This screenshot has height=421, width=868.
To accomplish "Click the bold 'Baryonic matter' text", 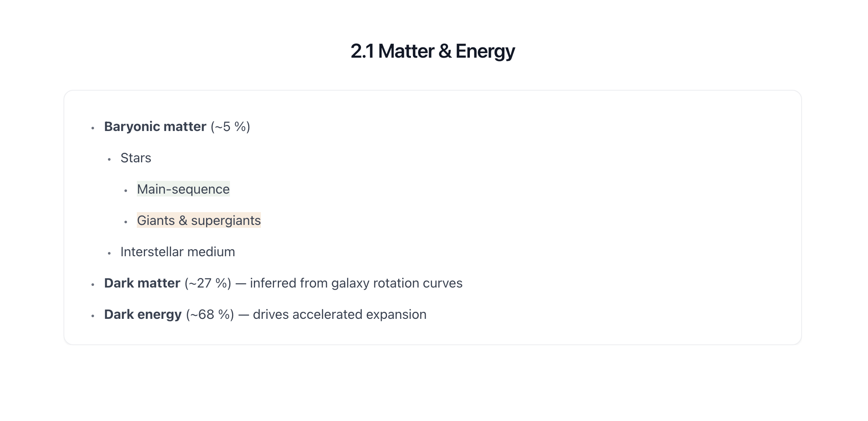I will coord(155,126).
